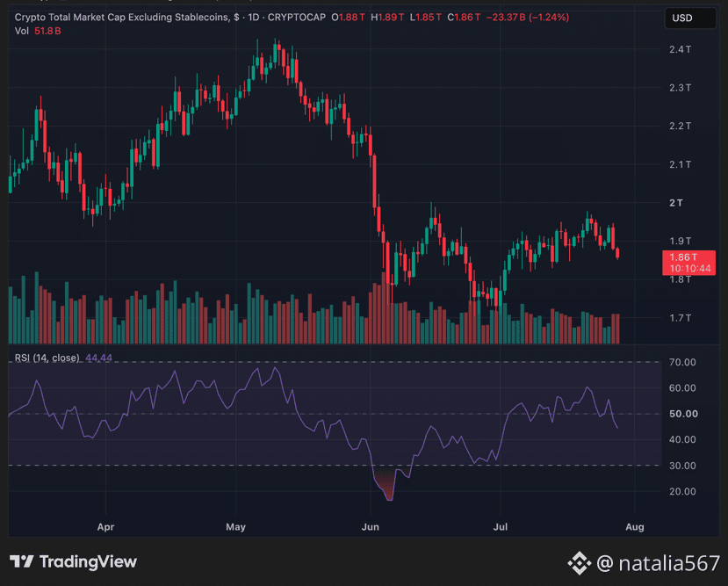Click the CRYPTOCAP source label
This screenshot has height=586, width=728.
pos(297,18)
